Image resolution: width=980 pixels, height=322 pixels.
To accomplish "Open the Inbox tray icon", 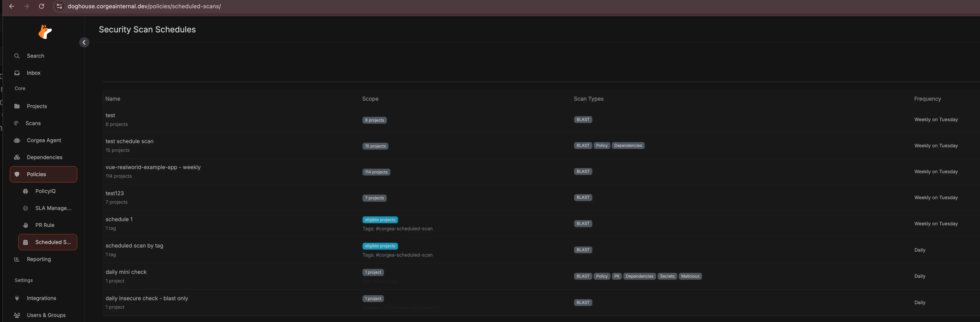I will pos(17,73).
